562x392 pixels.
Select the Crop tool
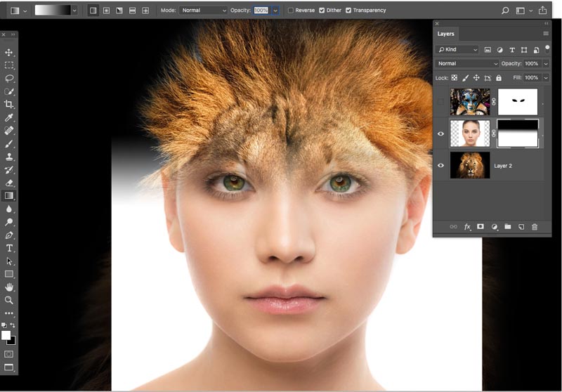pos(9,104)
